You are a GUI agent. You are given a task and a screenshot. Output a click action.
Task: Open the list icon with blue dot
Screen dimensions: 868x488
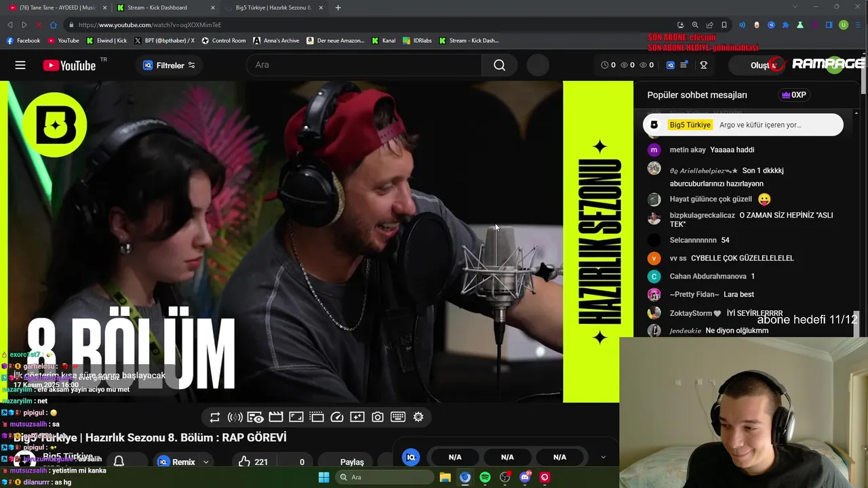[x=684, y=65]
